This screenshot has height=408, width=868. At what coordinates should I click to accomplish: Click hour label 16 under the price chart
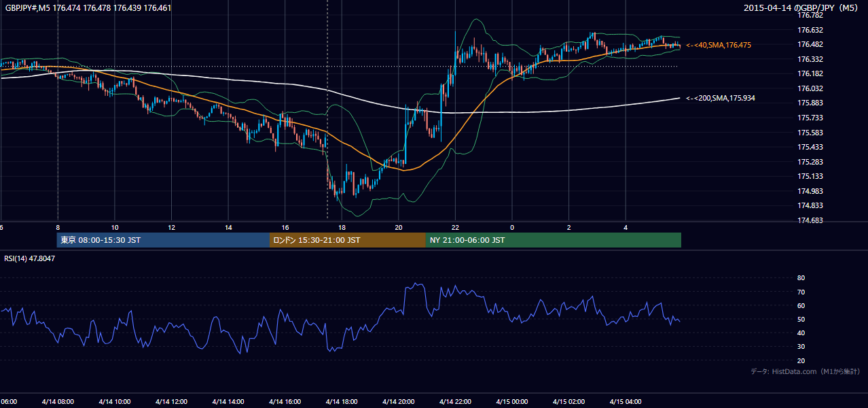285,227
